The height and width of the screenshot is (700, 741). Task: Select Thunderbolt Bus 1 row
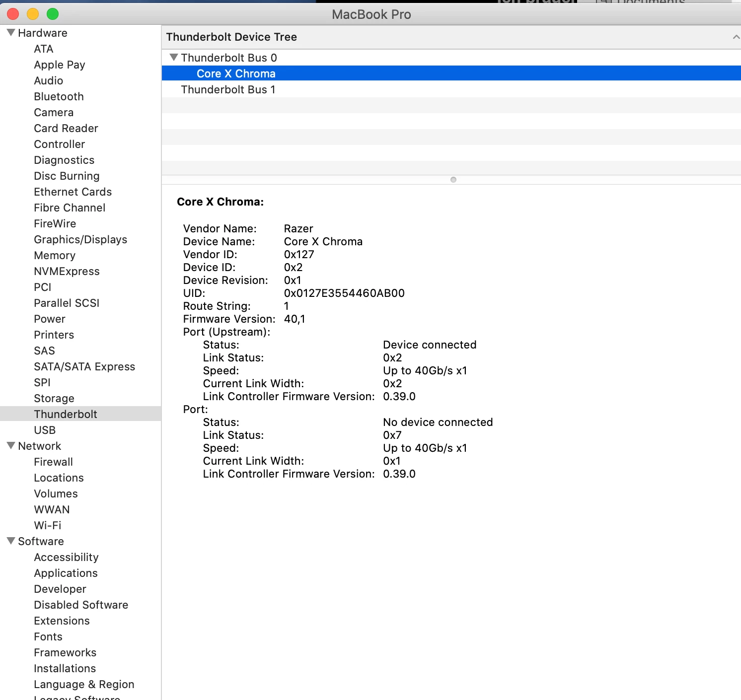(x=451, y=89)
